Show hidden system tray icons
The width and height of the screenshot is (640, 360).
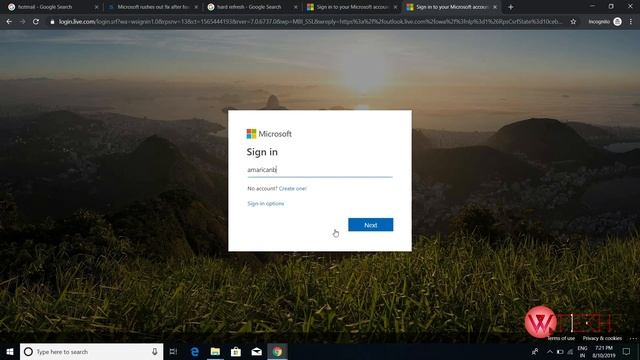[x=550, y=351]
